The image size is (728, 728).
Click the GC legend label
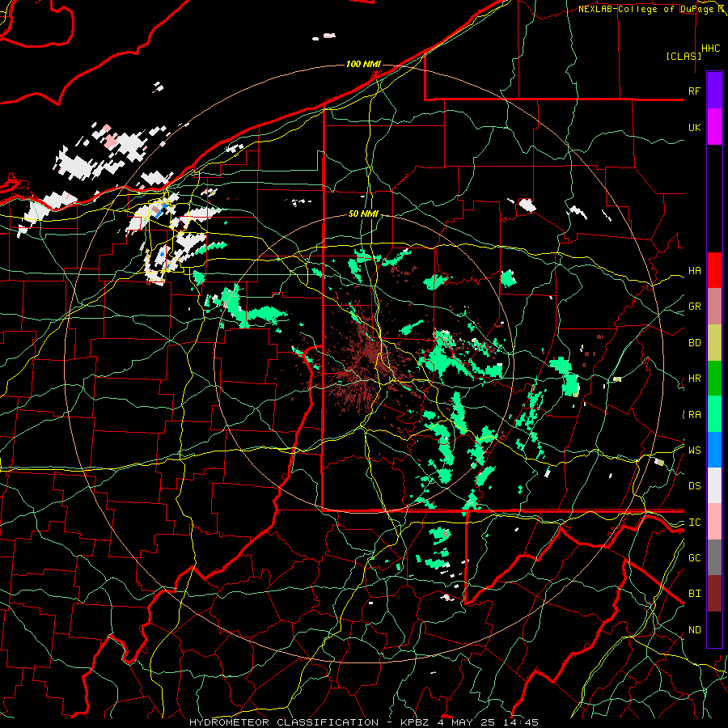(694, 558)
